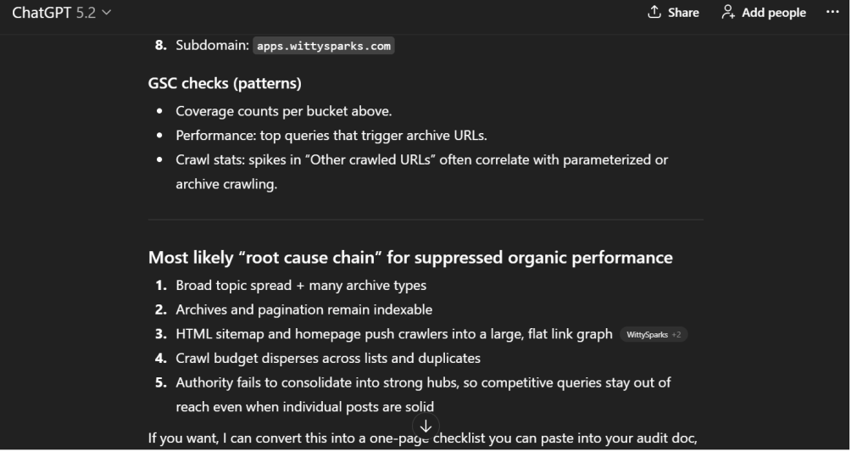Open the three-dot more options menu
Screen dimensions: 868x463
(x=832, y=13)
